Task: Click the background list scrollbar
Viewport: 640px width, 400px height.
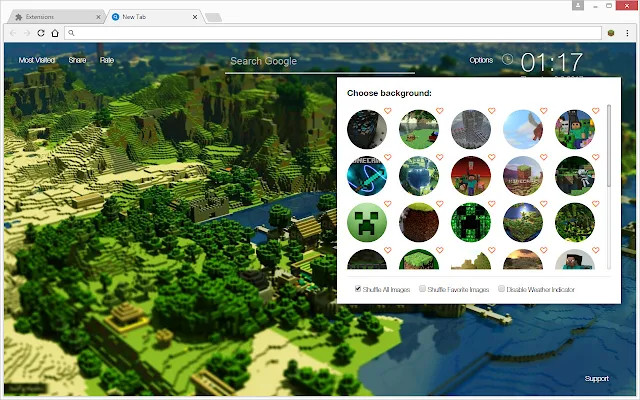Action: [x=609, y=146]
